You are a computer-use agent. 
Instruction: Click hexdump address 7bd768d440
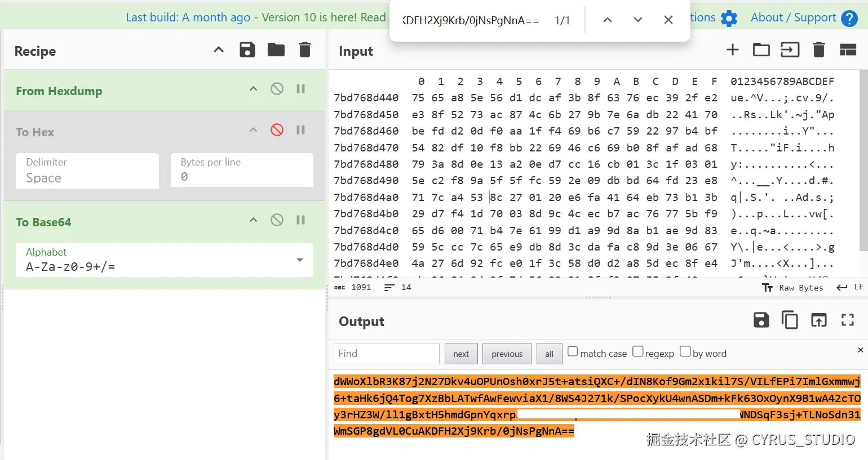click(366, 98)
